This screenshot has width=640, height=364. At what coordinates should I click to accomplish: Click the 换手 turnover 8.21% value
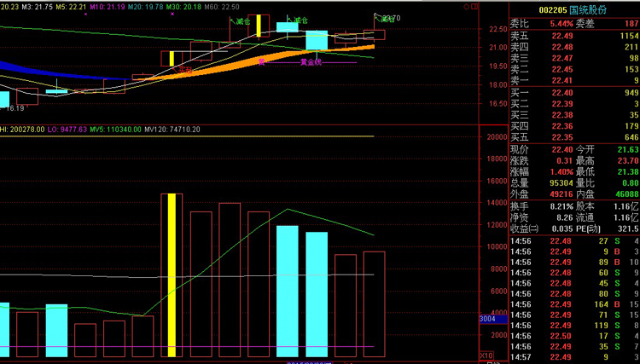pos(562,206)
